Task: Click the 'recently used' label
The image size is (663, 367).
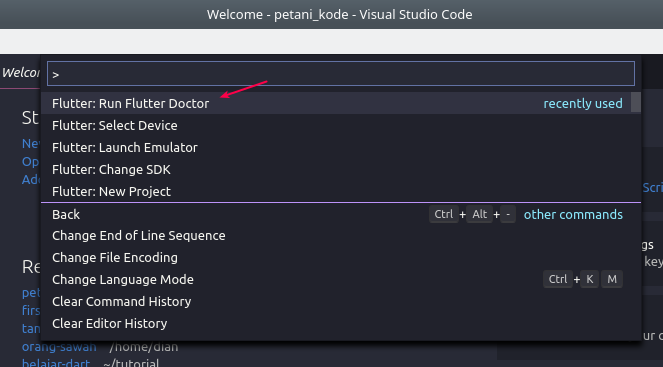Action: pos(583,104)
